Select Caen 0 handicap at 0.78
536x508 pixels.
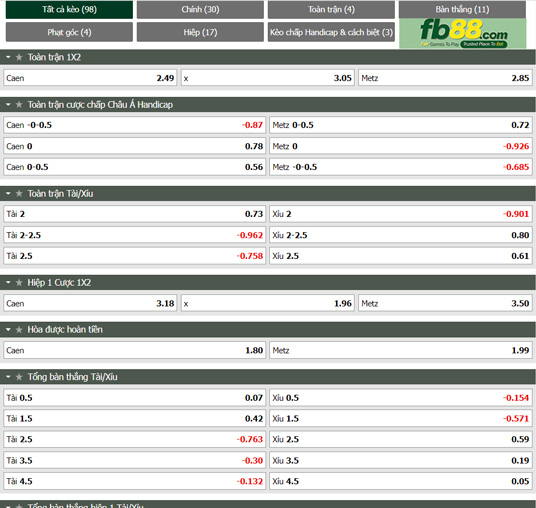coord(135,146)
